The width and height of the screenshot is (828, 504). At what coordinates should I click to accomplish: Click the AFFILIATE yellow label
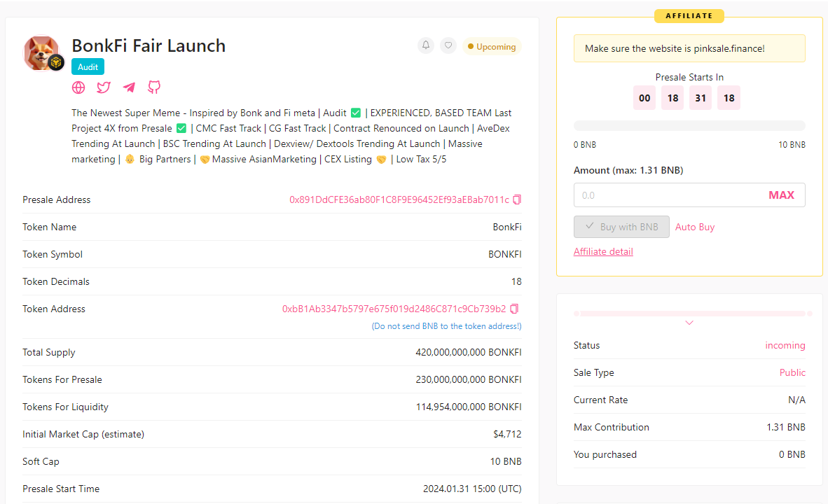coord(689,16)
